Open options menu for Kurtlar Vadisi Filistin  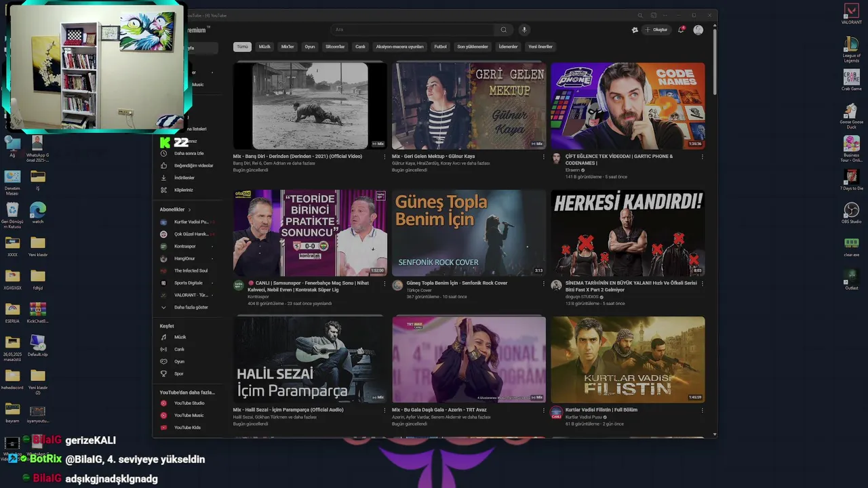point(702,410)
